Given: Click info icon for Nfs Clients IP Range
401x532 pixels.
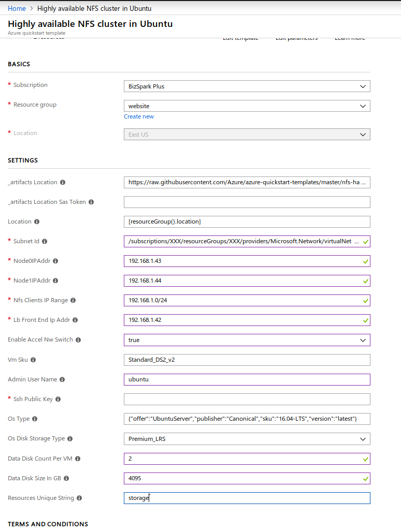Looking at the screenshot, I should [73, 301].
